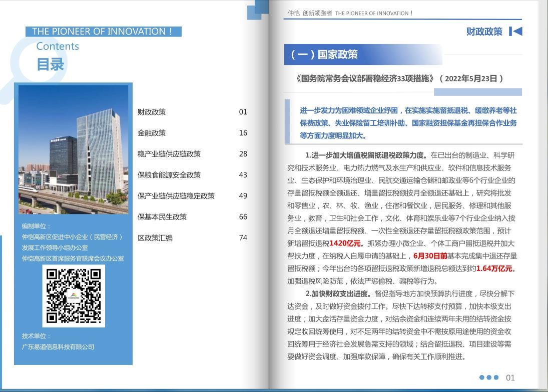Open the 保粮食能源安全政策 contents entry
The height and width of the screenshot is (392, 548).
click(x=169, y=175)
